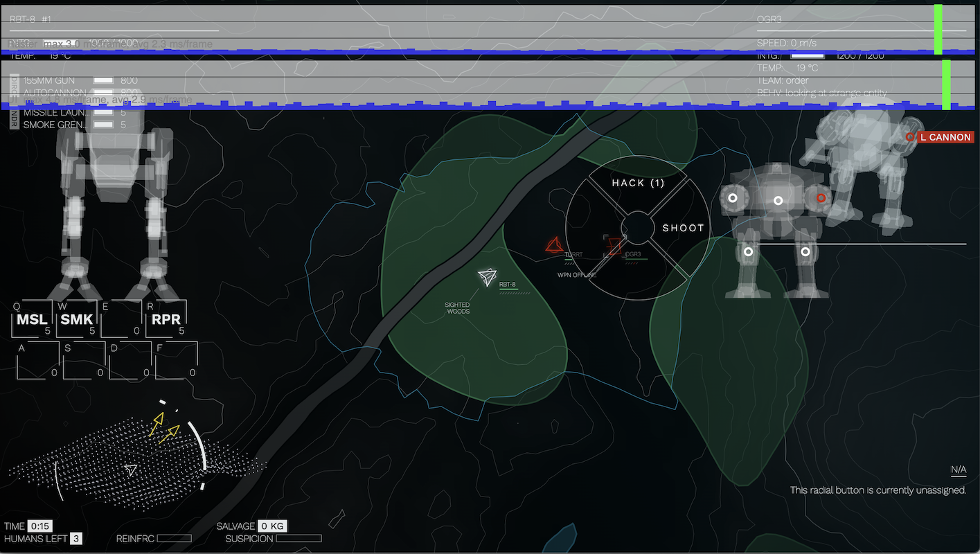Image resolution: width=980 pixels, height=554 pixels.
Task: Use the RPR repair ability slot
Action: [166, 319]
